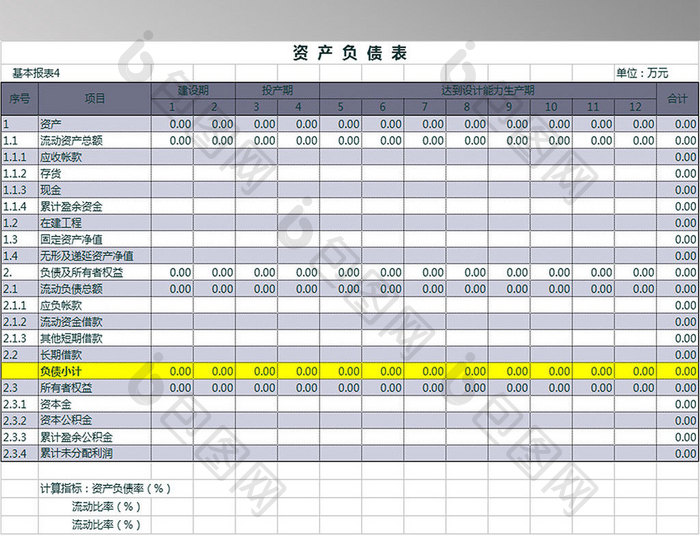
Task: Click the 应收帐款 cell
Action: 61,157
